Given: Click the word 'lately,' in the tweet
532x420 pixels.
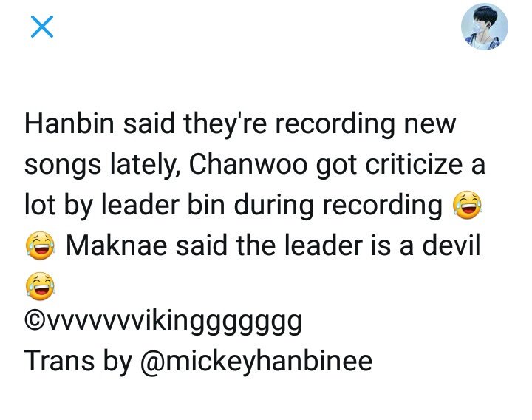Looking at the screenshot, I should (145, 165).
